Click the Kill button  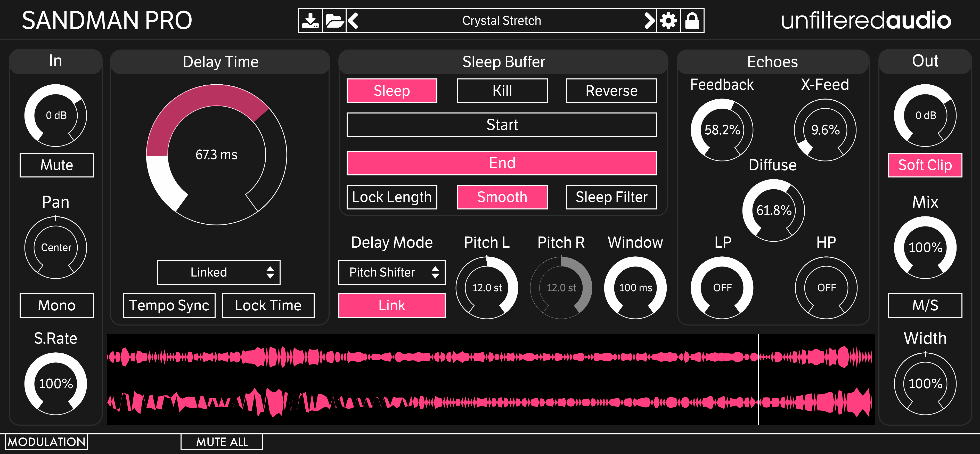click(502, 91)
